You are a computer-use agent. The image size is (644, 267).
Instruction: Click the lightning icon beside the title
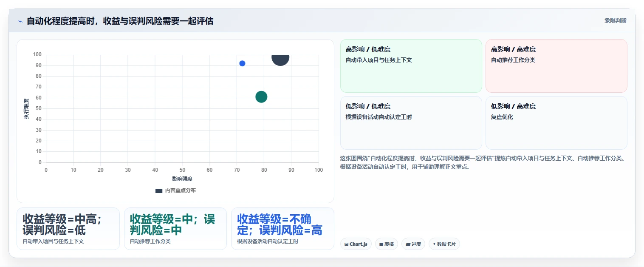(x=20, y=21)
